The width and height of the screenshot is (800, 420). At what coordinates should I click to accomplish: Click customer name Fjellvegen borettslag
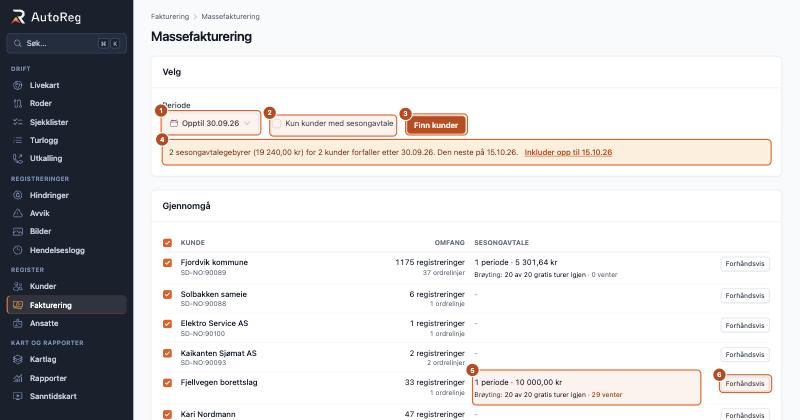point(219,382)
